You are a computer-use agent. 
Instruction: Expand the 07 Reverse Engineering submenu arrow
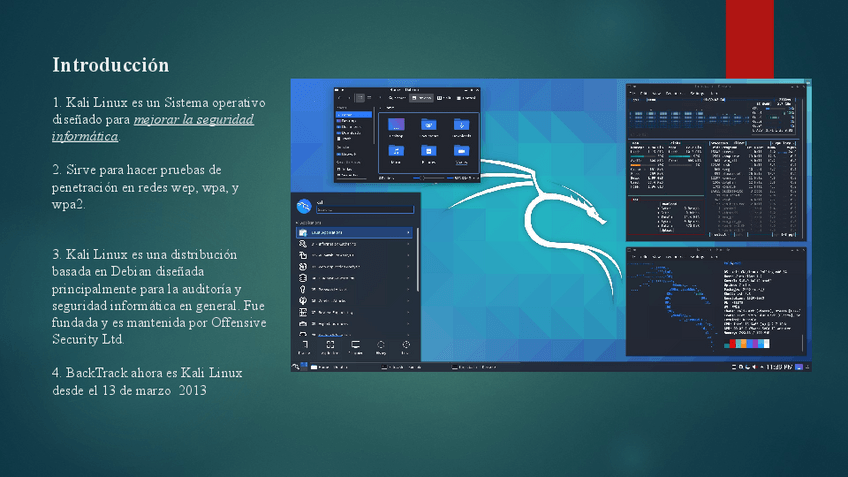click(408, 312)
